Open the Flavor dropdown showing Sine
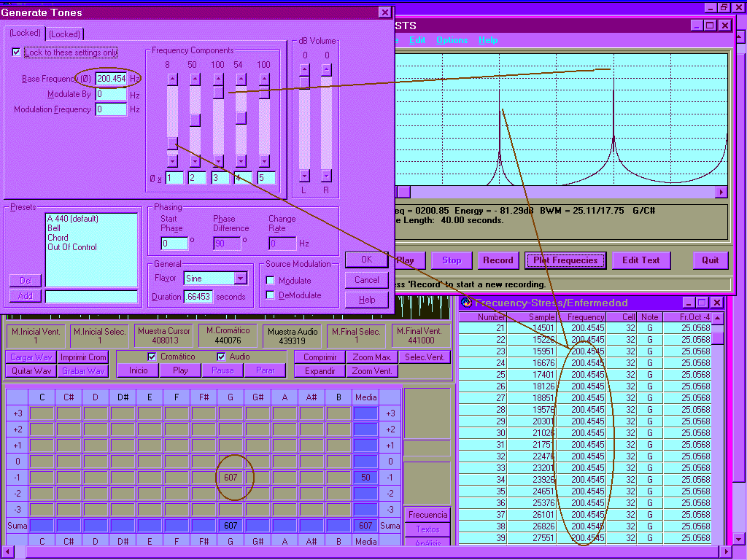The width and height of the screenshot is (747, 560). [241, 279]
